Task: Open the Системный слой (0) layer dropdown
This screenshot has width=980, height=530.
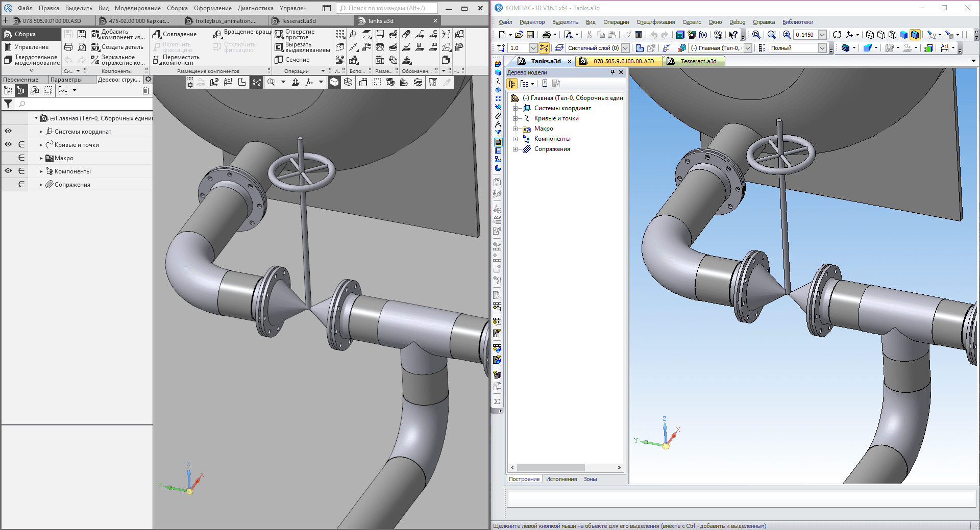Action: click(x=625, y=48)
